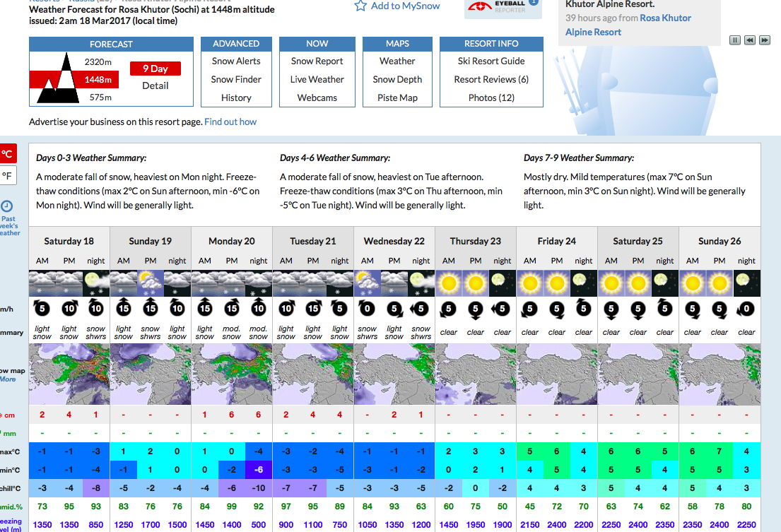Click the -6 min temperature cell
This screenshot has height=532, width=781.
coord(259,470)
